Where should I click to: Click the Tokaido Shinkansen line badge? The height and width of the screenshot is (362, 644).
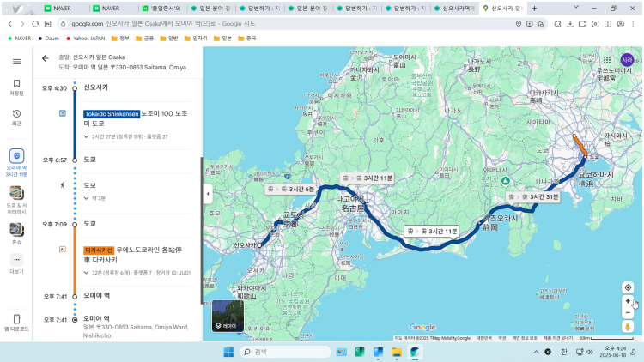tap(112, 114)
